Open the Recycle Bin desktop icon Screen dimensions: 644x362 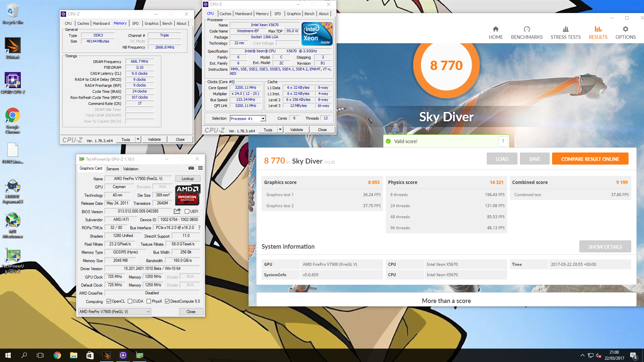tap(12, 14)
